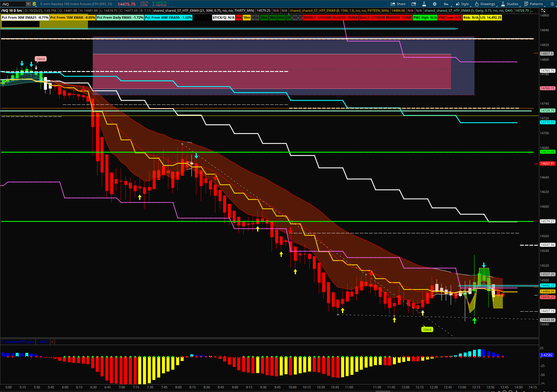Click the 30M shared_ST_HTF_EMA9 study title
The width and height of the screenshot is (557, 392).
[x=204, y=11]
